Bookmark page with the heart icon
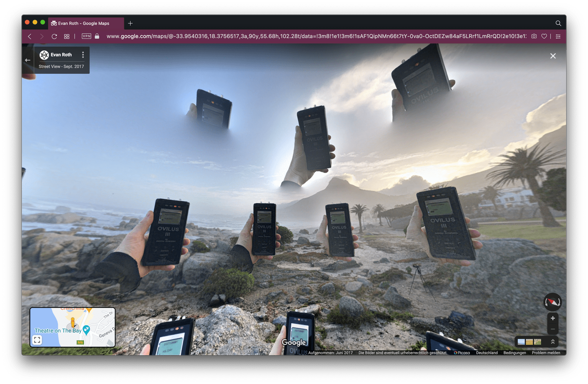 pyautogui.click(x=544, y=36)
